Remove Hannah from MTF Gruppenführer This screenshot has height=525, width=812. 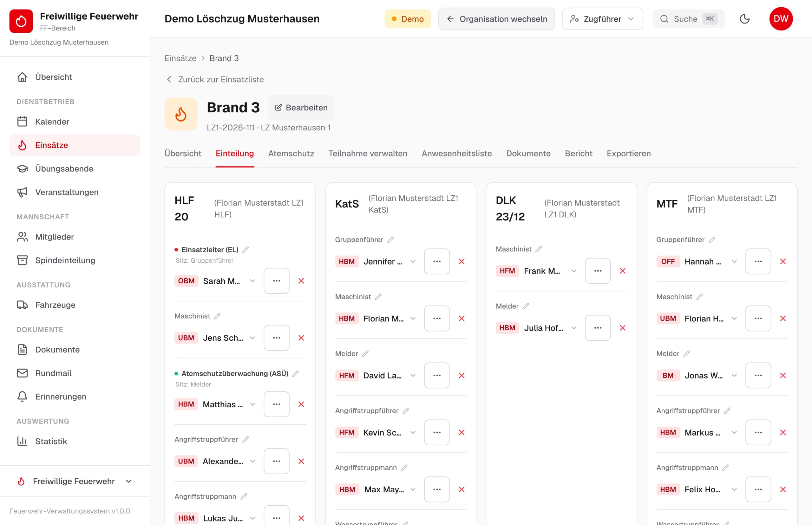pos(783,261)
